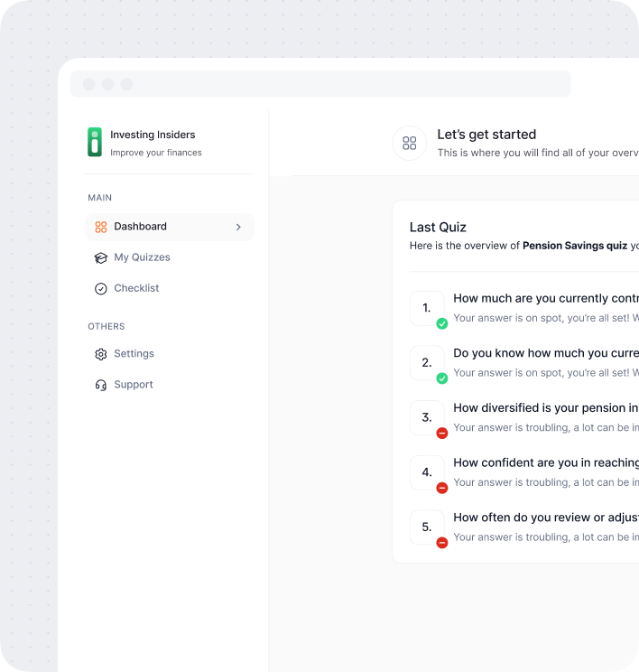Click the green check badge on question 1
This screenshot has width=639, height=672.
coord(442,323)
